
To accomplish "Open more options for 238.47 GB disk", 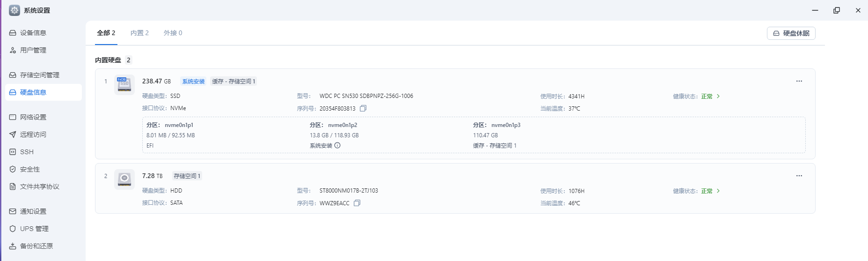I will tap(799, 81).
